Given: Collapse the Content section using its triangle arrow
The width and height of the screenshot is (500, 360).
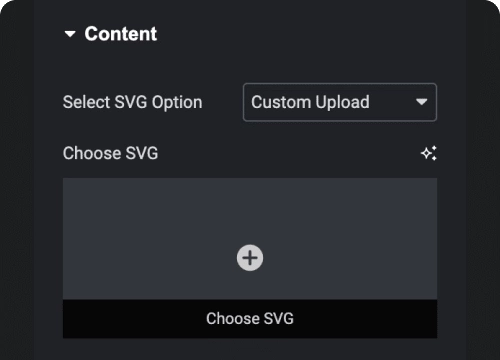Looking at the screenshot, I should tap(70, 34).
